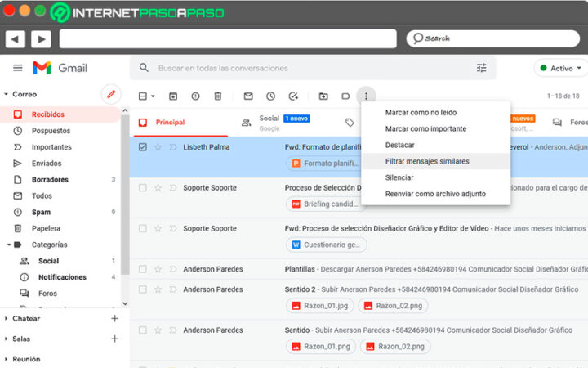This screenshot has width=588, height=368.
Task: Report spam using toolbar exclamation icon
Action: [195, 96]
